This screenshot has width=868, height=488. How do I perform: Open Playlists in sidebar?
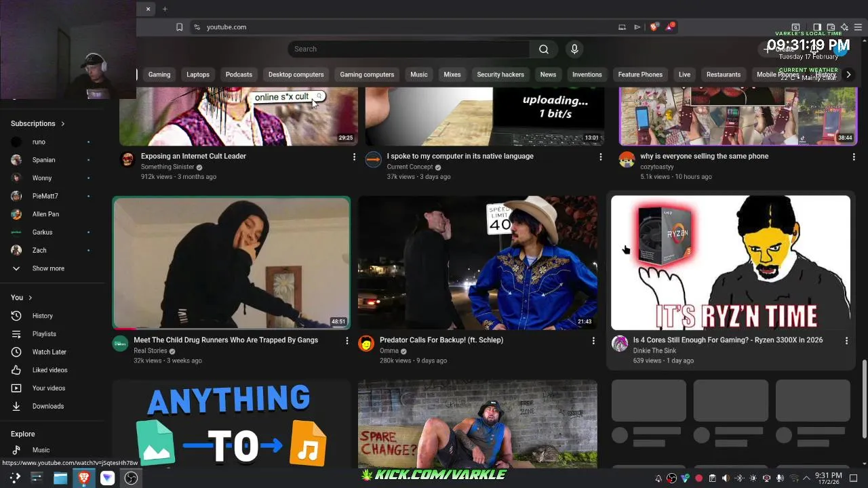[x=44, y=333]
